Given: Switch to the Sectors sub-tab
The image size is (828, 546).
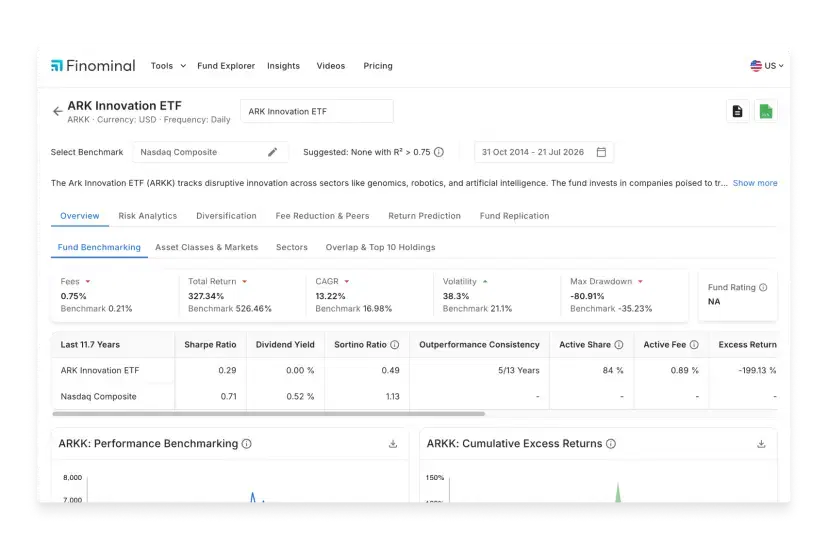Looking at the screenshot, I should 291,247.
